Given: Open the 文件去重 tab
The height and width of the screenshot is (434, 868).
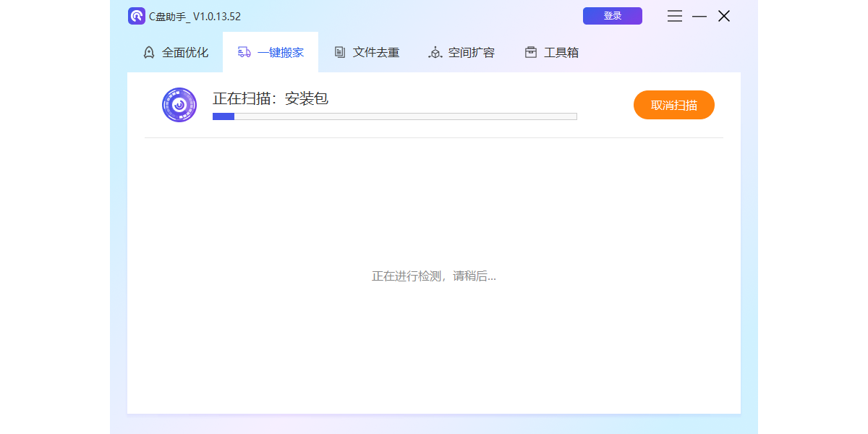Looking at the screenshot, I should click(376, 52).
